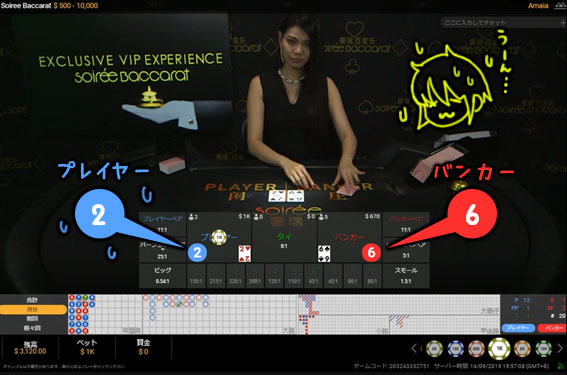Place a bet on the タイ area

point(284,238)
